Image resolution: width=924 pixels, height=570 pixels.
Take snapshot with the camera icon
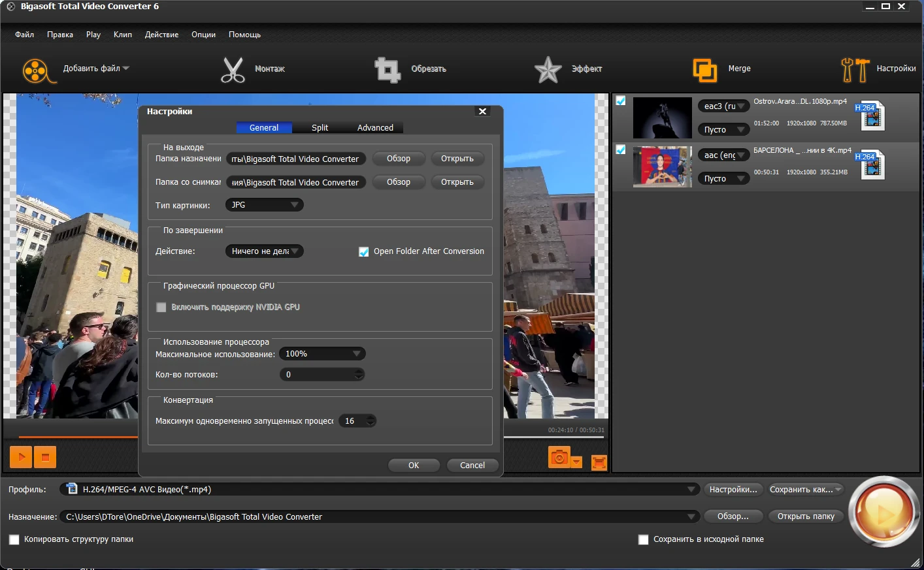[559, 458]
